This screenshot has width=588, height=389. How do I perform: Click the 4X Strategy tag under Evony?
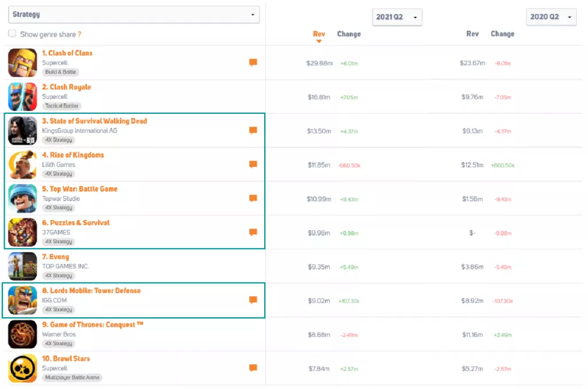59,276
